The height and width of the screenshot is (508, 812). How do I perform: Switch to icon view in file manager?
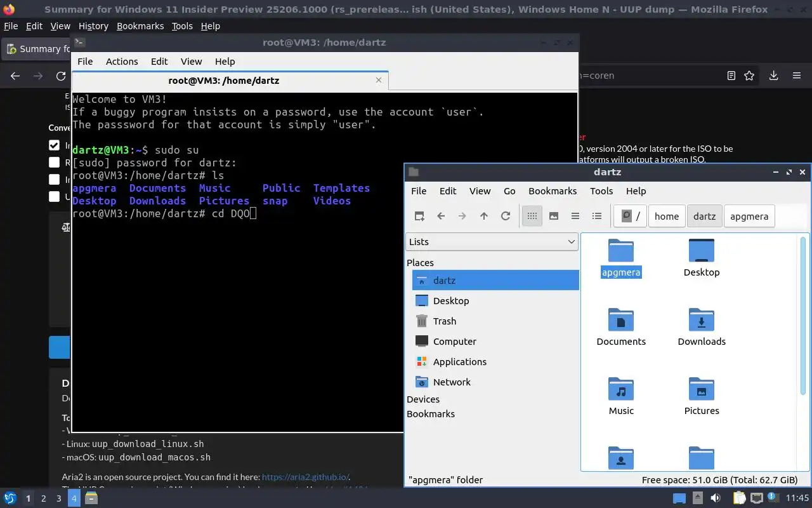pos(532,216)
